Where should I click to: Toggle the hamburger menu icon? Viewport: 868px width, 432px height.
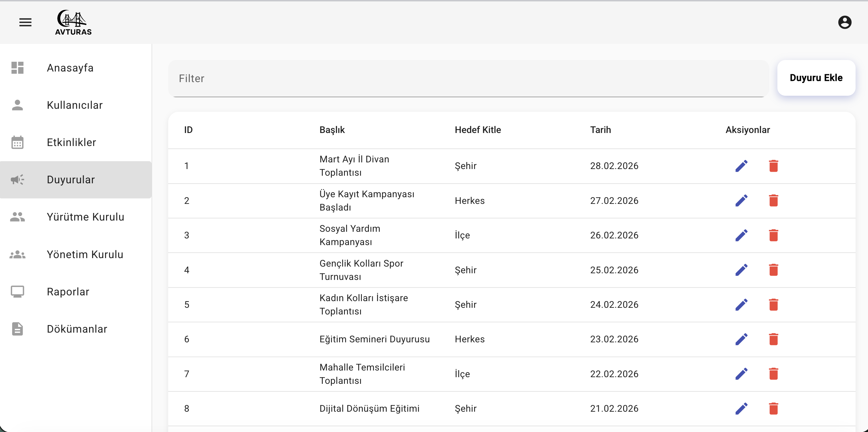tap(25, 22)
